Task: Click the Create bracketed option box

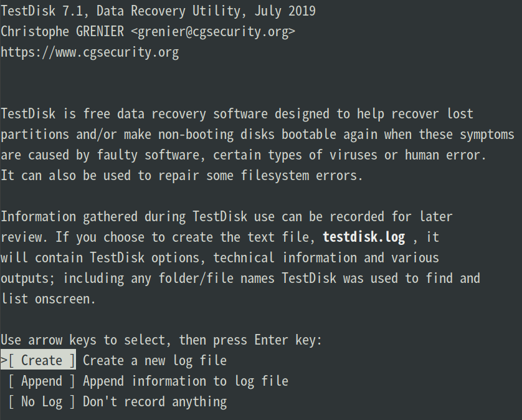Action: (39, 360)
